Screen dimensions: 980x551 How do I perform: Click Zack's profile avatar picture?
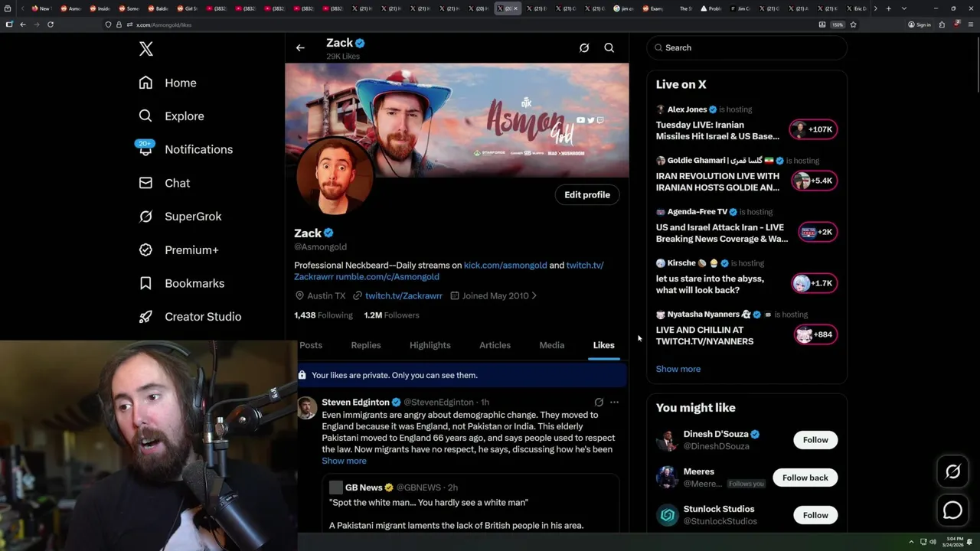[x=335, y=176]
